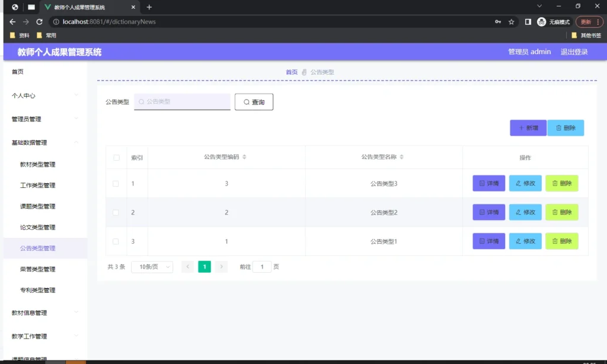Click the 退出登录 link in header

point(574,52)
